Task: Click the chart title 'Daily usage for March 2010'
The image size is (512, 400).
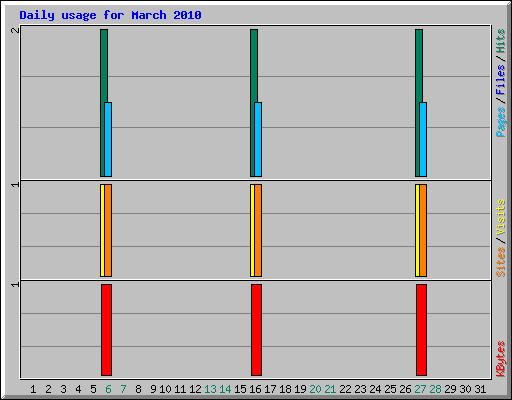Action: coord(110,15)
